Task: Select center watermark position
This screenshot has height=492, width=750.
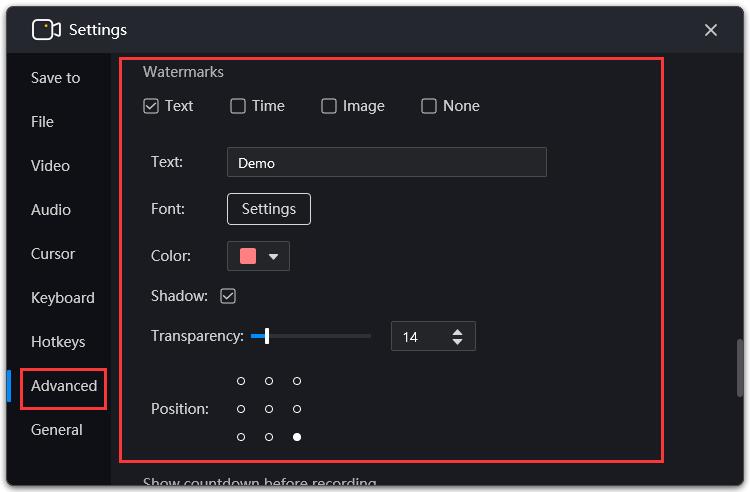Action: click(x=269, y=409)
